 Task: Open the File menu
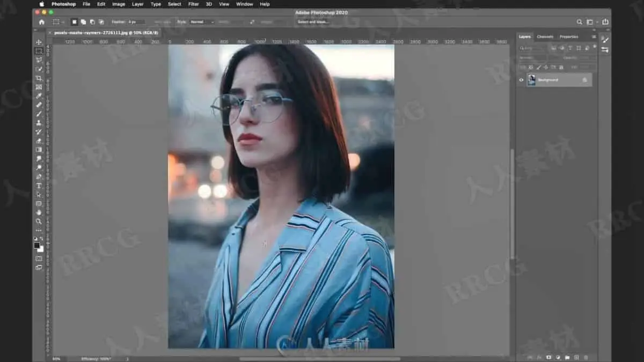tap(86, 4)
